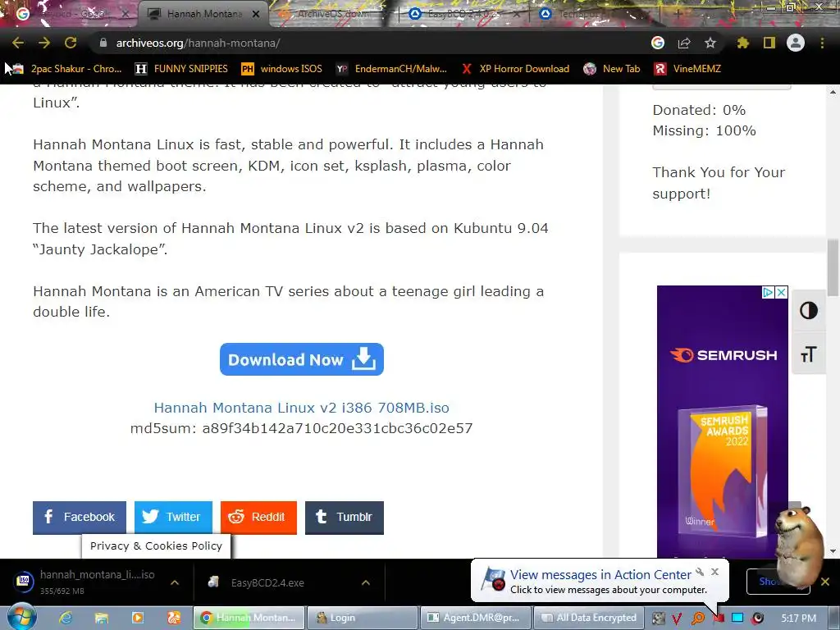This screenshot has height=630, width=840.
Task: Open the New Tab bookmark
Action: pos(612,69)
